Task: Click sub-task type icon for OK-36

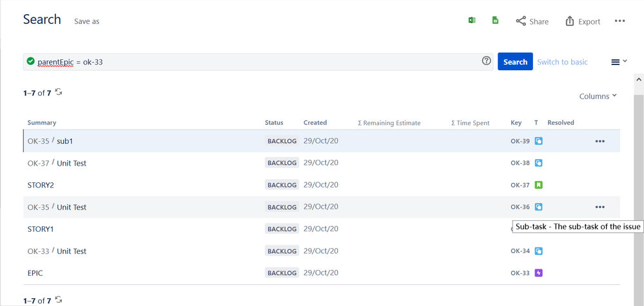Action: point(538,207)
